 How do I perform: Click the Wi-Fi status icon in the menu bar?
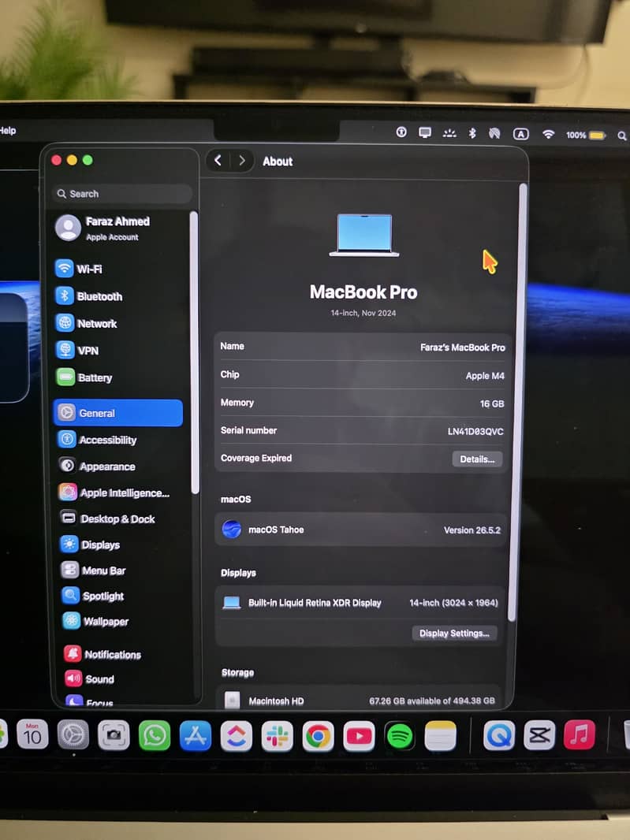tap(548, 134)
